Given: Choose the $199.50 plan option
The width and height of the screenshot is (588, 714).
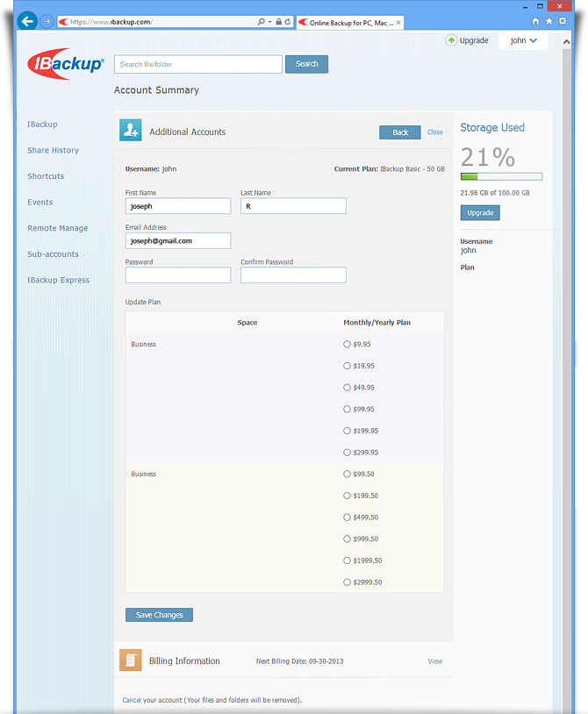Looking at the screenshot, I should [x=347, y=496].
